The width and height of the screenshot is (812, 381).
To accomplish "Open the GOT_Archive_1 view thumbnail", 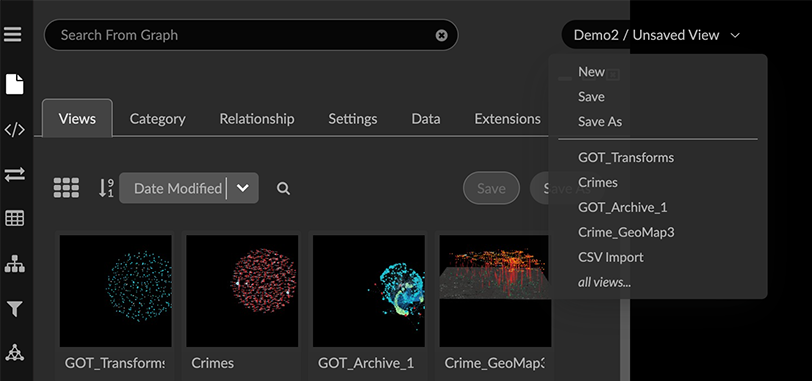I will (x=369, y=291).
